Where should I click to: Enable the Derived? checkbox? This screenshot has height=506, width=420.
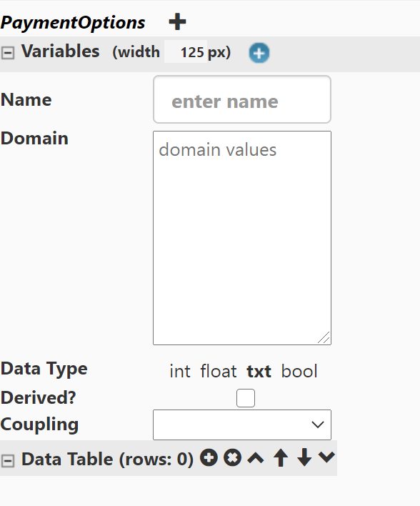click(246, 398)
